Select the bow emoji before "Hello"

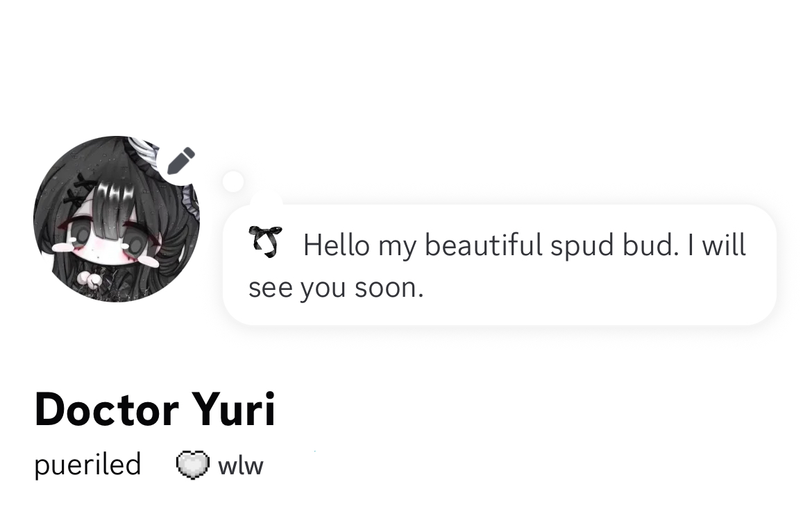(x=265, y=241)
